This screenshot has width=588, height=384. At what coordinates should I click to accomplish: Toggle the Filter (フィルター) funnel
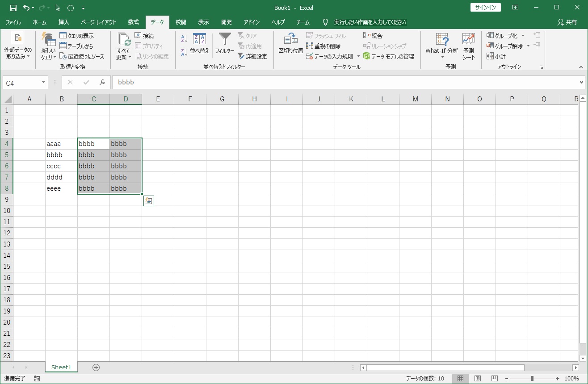pyautogui.click(x=225, y=44)
